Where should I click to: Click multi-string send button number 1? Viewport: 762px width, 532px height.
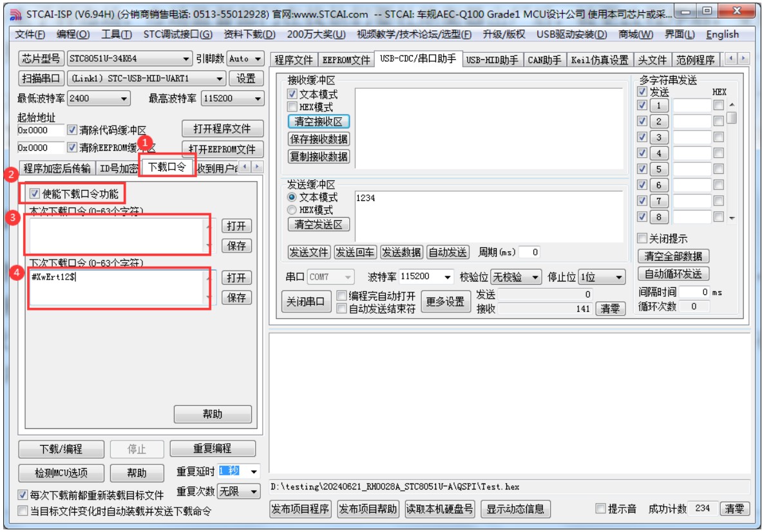[x=659, y=106]
